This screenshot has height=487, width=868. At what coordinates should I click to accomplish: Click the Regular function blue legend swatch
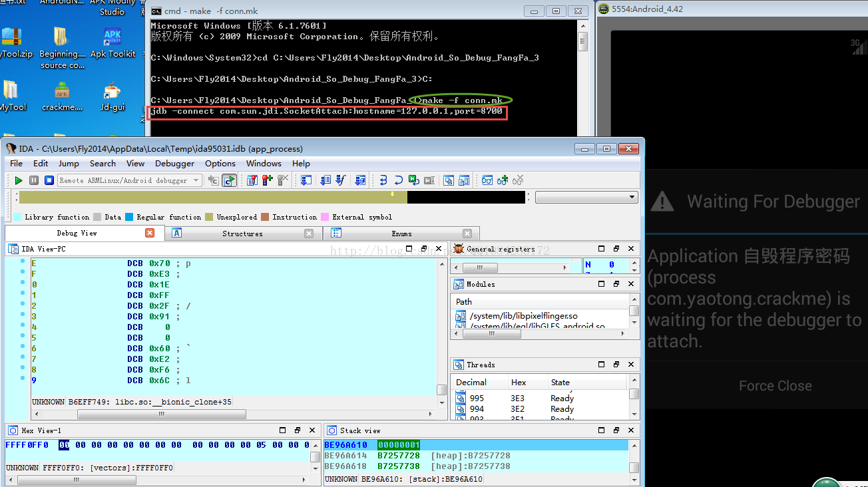pos(129,217)
